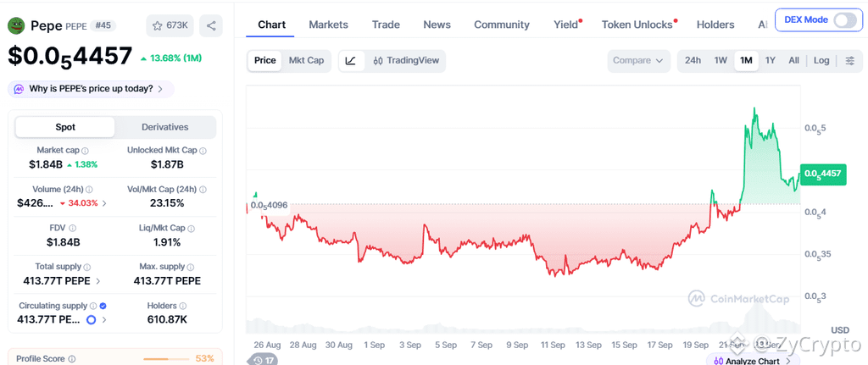Open the TradingView candlestick chart view
This screenshot has width=868, height=365.
pyautogui.click(x=406, y=61)
